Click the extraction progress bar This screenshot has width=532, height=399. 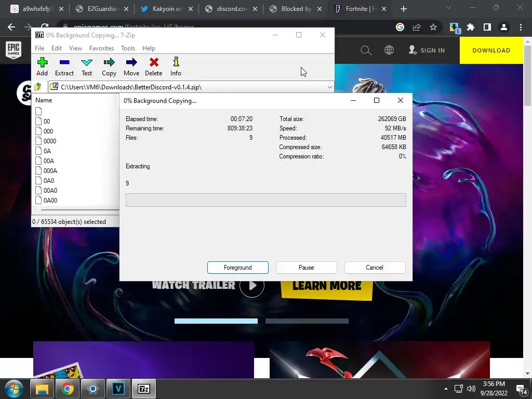(x=265, y=200)
